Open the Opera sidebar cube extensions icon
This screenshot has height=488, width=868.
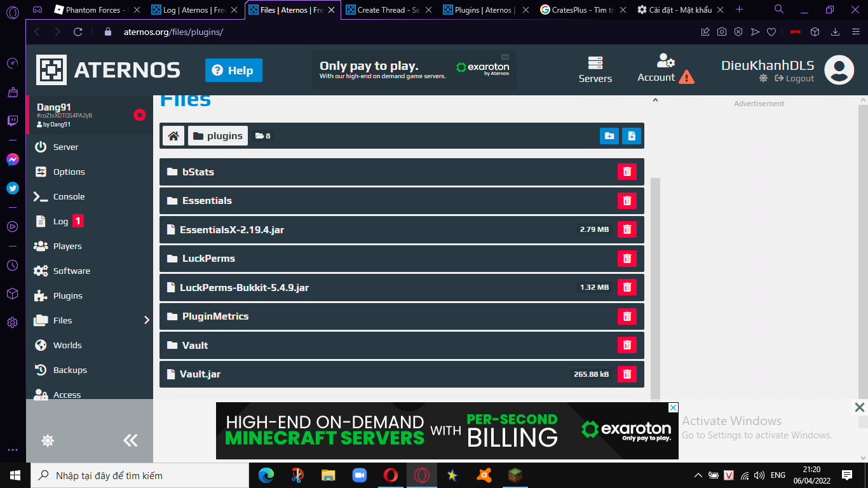pos(13,294)
